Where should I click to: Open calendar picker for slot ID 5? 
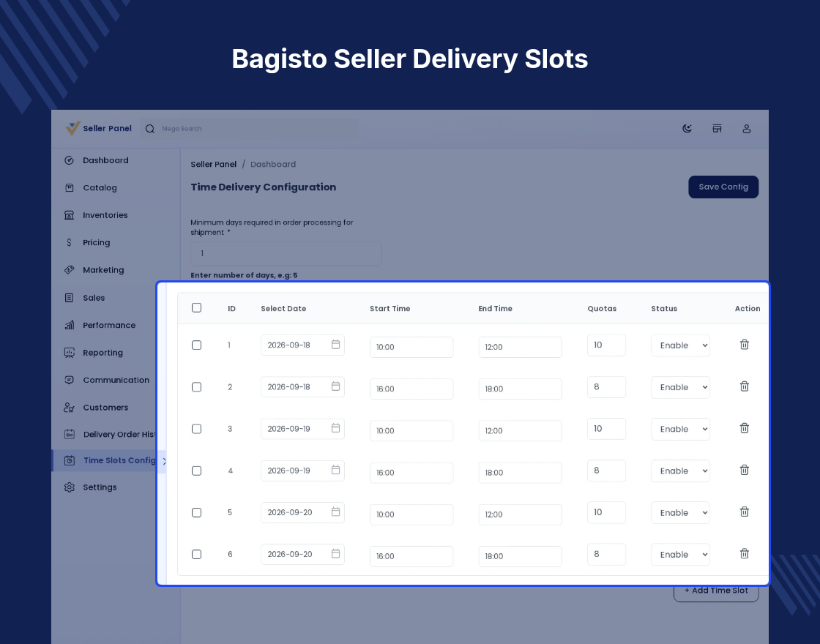point(336,512)
